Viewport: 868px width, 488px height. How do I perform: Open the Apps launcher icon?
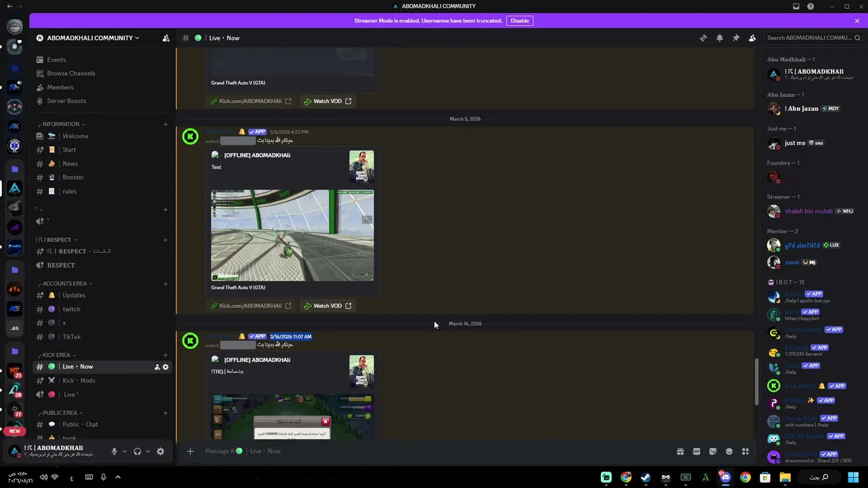click(745, 451)
